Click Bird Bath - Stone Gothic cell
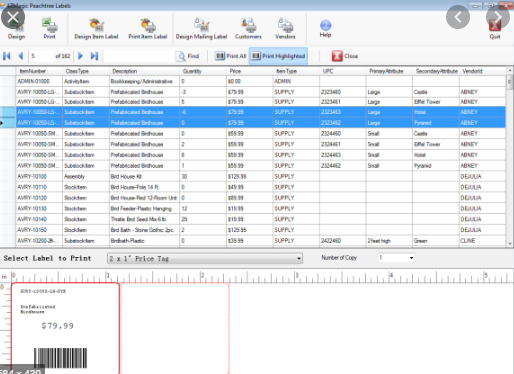Viewport: 514px width, 374px height. tap(144, 230)
